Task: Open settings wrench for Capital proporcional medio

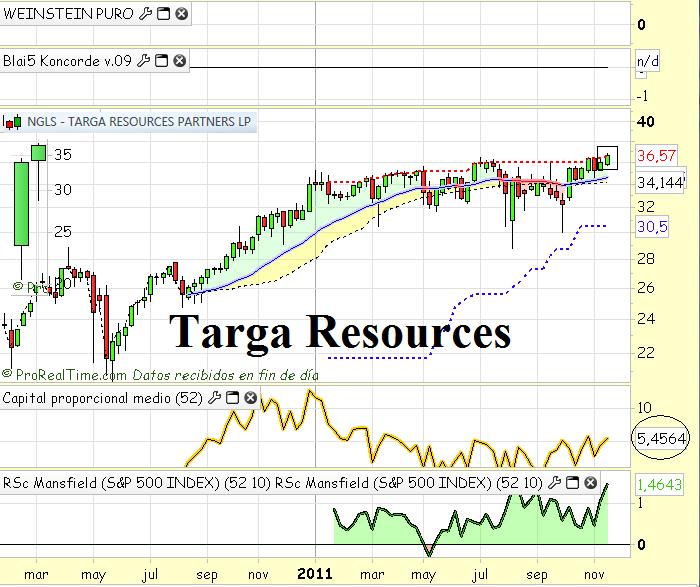Action: [x=214, y=397]
